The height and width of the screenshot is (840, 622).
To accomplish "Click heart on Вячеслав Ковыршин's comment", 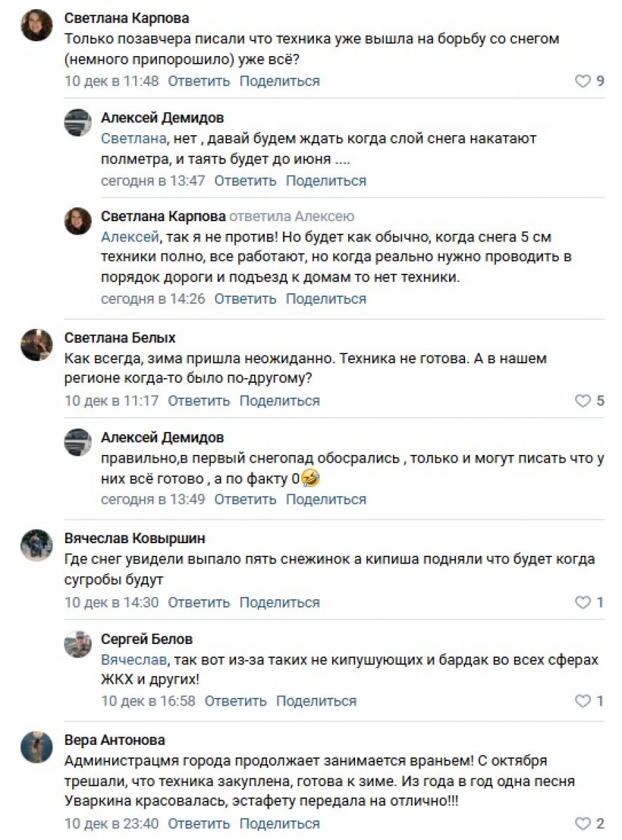I will pos(583,603).
